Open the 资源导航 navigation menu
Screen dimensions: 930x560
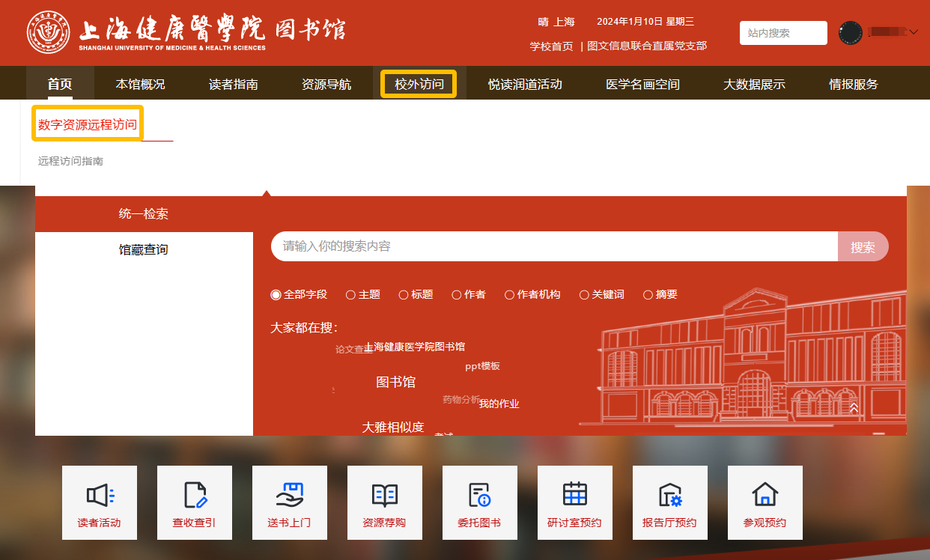pyautogui.click(x=326, y=84)
